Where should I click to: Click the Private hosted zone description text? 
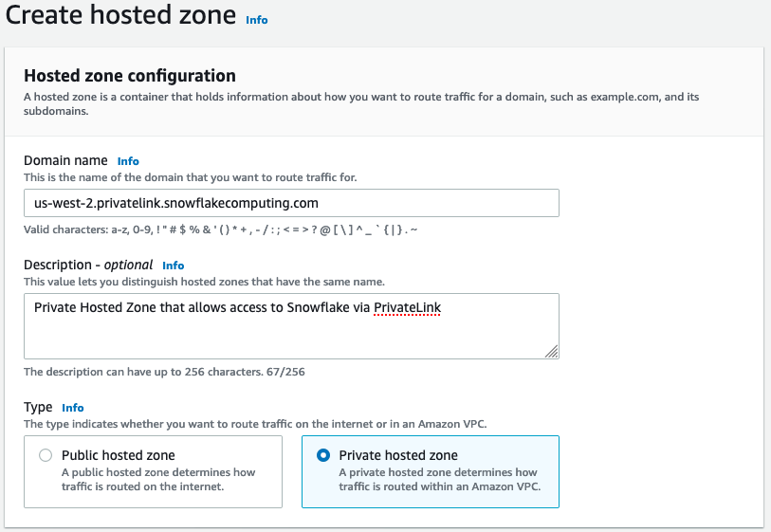tap(438, 479)
